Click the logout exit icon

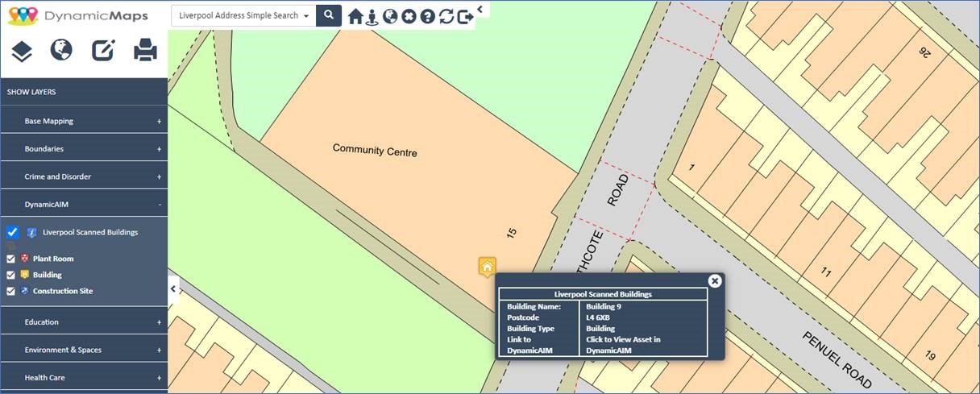point(465,16)
